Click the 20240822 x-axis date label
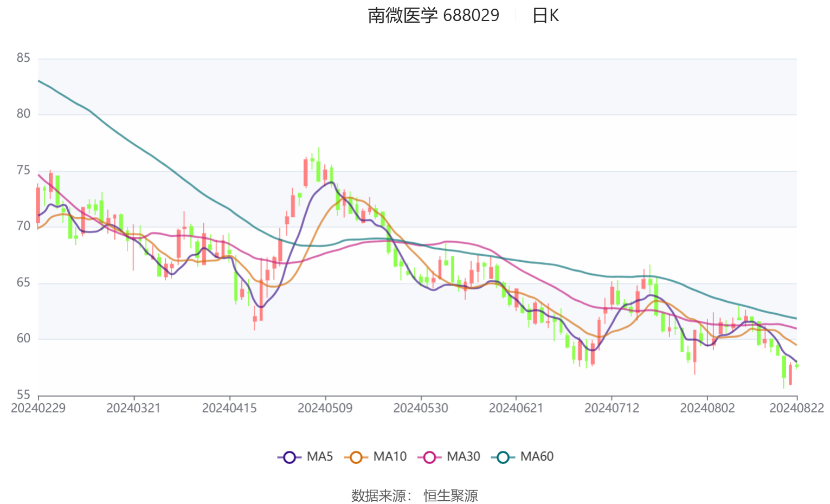 coord(796,408)
